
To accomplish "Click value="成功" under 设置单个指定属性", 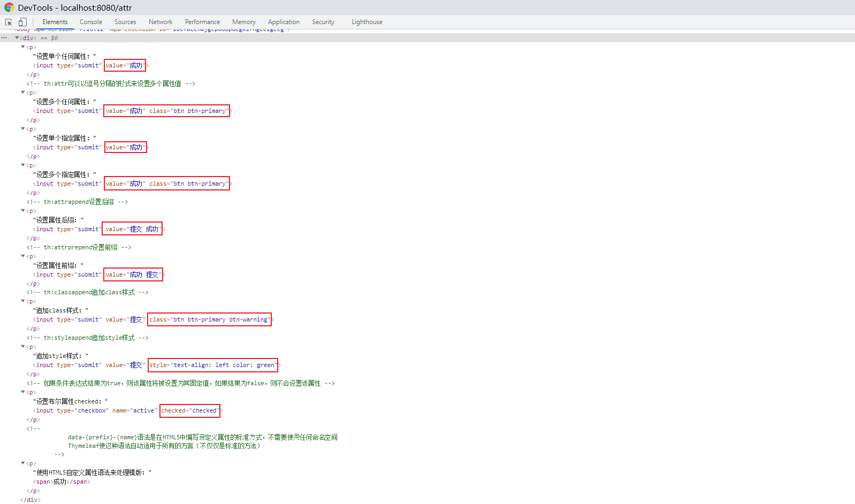I will click(x=125, y=147).
